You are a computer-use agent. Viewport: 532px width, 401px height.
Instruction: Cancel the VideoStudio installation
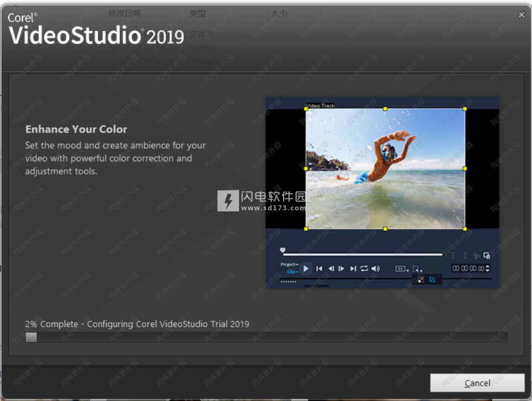477,383
